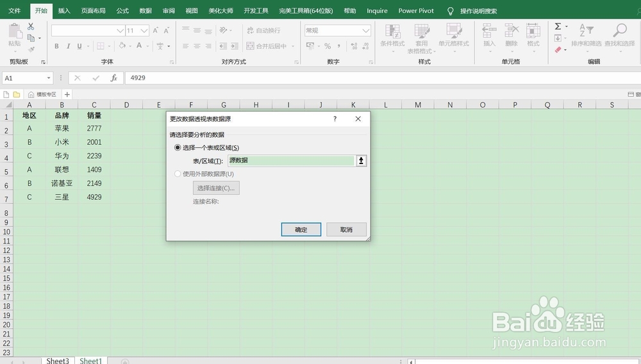
Task: Switch to the Sheet3 worksheet tab
Action: pyautogui.click(x=58, y=360)
